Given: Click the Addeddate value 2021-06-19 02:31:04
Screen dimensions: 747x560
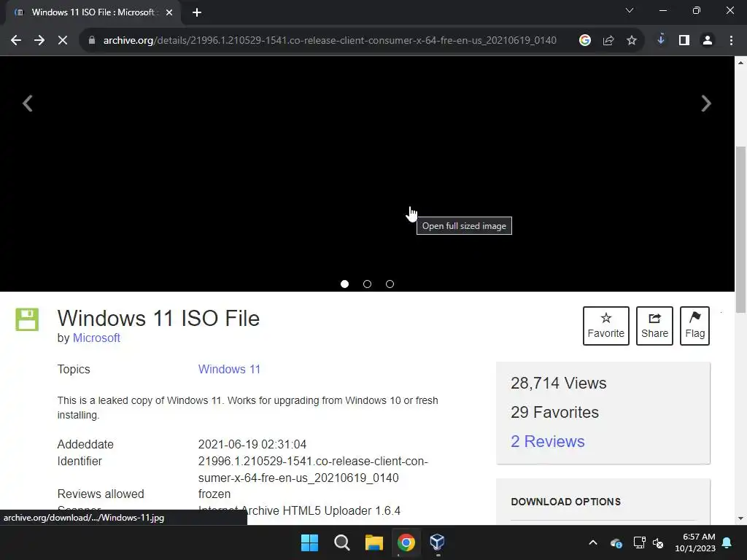Looking at the screenshot, I should (252, 444).
